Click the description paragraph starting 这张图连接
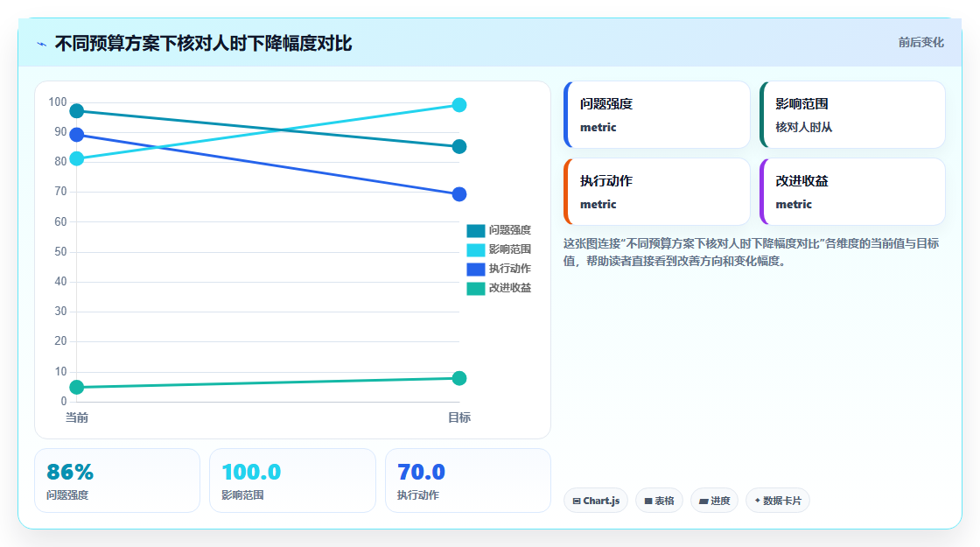The width and height of the screenshot is (980, 547). tap(751, 253)
